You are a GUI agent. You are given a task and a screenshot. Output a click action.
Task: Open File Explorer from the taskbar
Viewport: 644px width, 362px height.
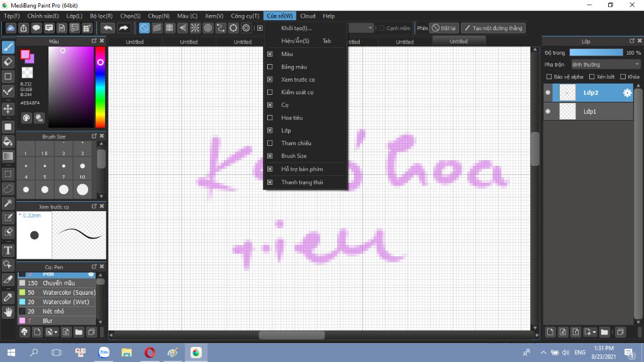[x=126, y=353]
